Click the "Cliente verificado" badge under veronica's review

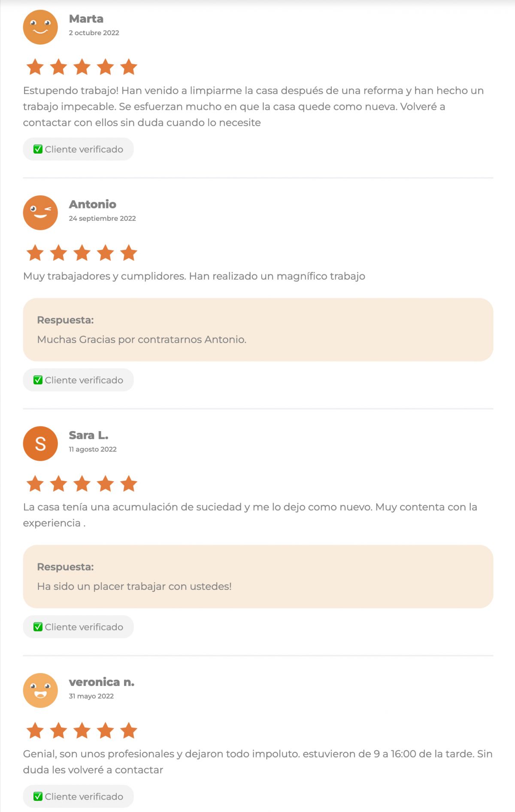click(79, 797)
